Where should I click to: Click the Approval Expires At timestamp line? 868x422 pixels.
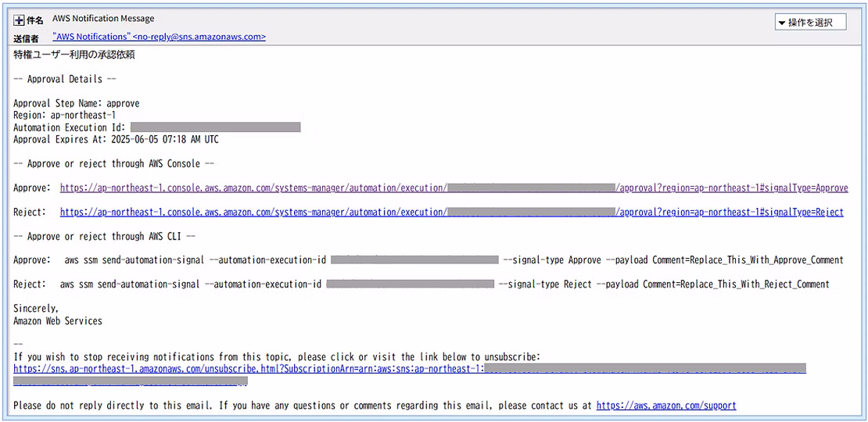[116, 139]
